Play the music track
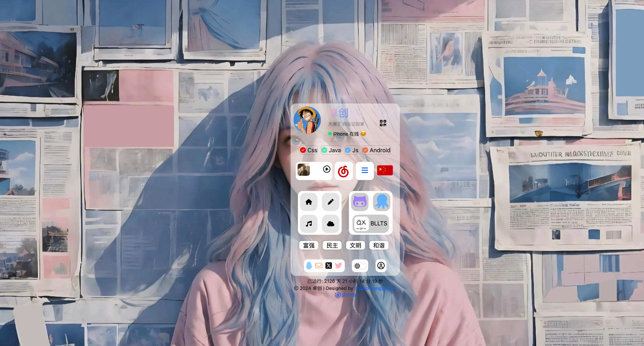The height and width of the screenshot is (346, 644). (x=327, y=169)
